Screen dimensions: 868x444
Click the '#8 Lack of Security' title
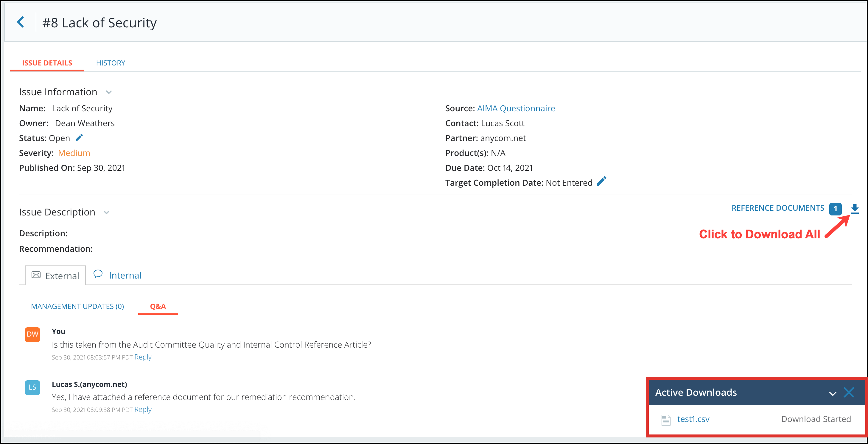pyautogui.click(x=99, y=23)
